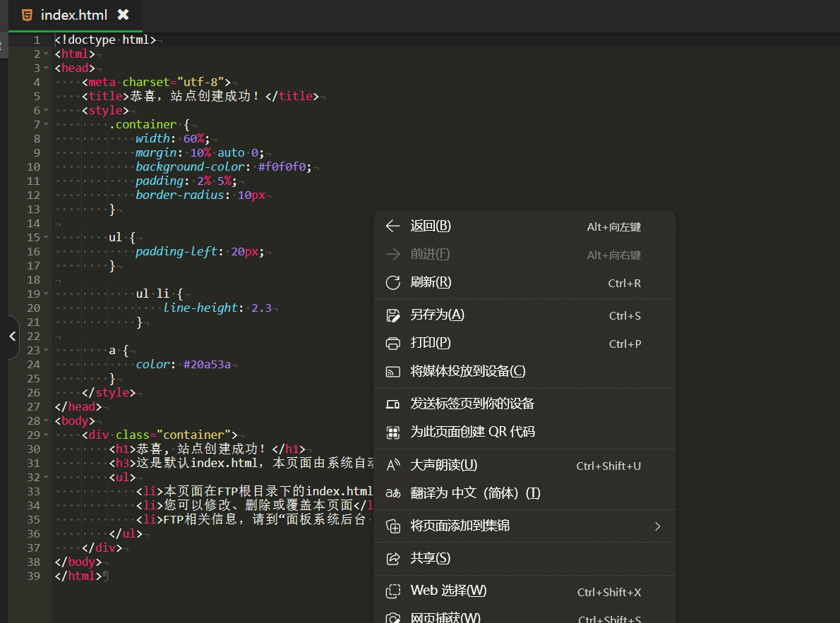Image resolution: width=840 pixels, height=623 pixels.
Task: Collapse the div container fold on line 29
Action: pos(46,435)
